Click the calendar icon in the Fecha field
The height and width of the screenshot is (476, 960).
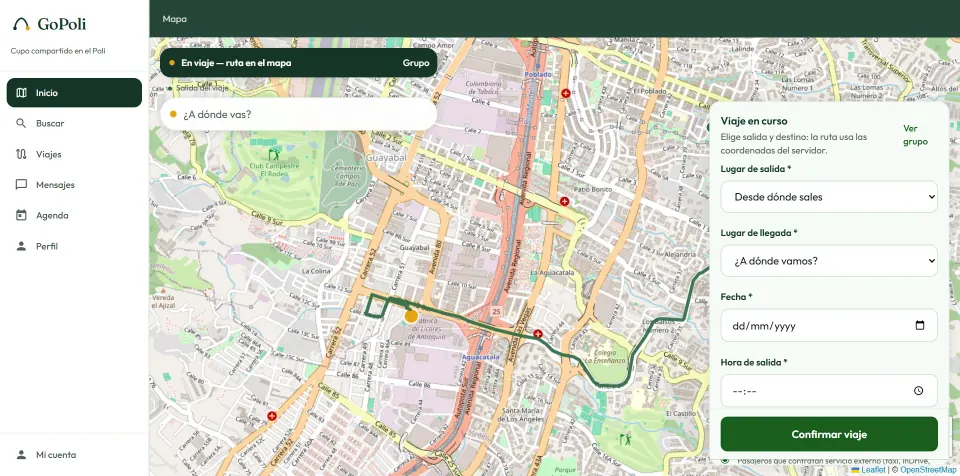(920, 325)
